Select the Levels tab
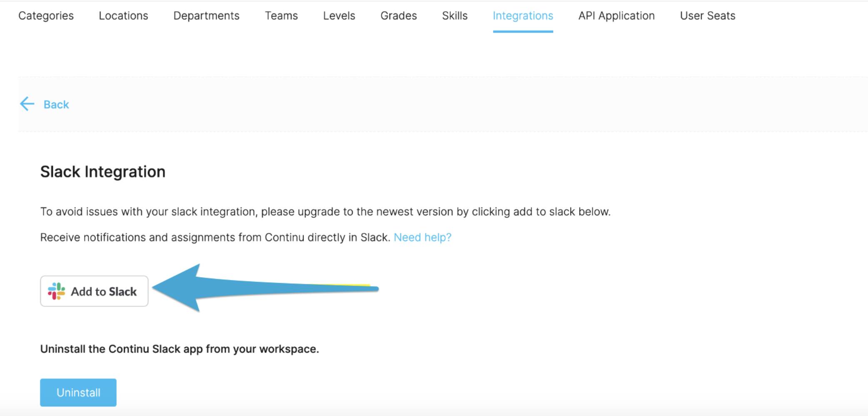This screenshot has height=416, width=868. point(339,16)
